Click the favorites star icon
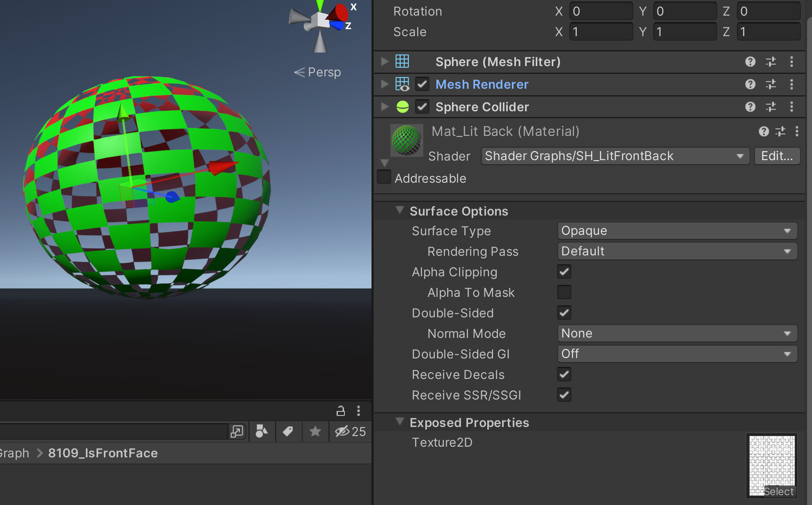812x505 pixels. tap(315, 432)
